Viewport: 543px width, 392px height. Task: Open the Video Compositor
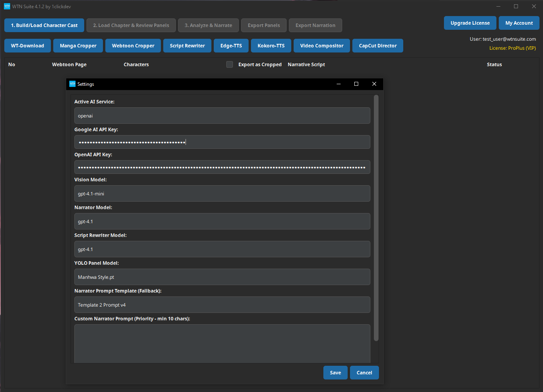pyautogui.click(x=321, y=45)
